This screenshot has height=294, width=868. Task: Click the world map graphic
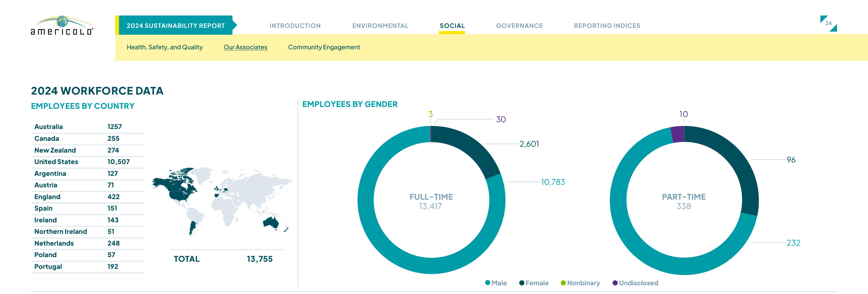[x=222, y=201]
